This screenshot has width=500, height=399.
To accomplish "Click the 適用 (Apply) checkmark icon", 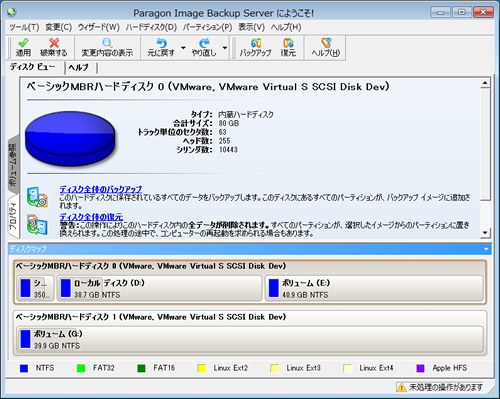I will [x=23, y=43].
